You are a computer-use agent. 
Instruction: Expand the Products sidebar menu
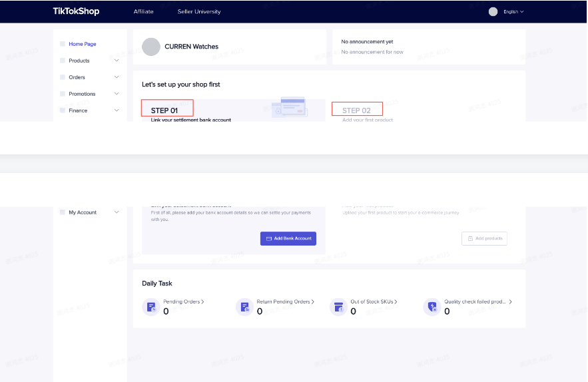[x=117, y=61]
